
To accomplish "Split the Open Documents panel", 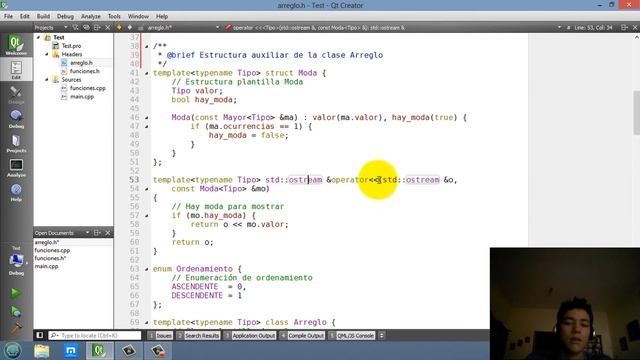I will [97, 233].
